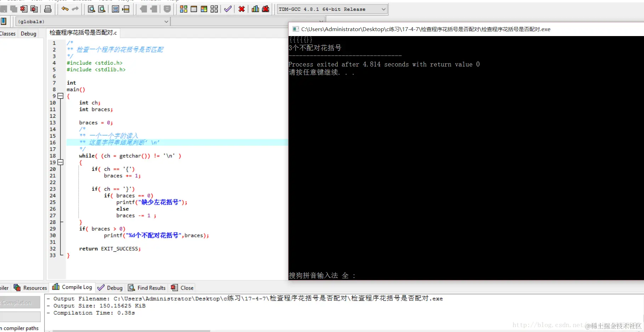Click the Delete profiling information icon

click(x=266, y=9)
